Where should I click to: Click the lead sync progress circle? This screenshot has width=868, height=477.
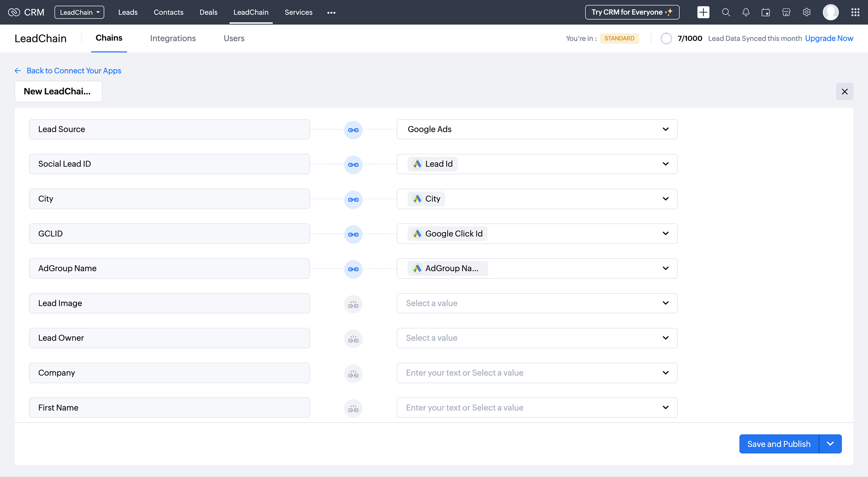(x=666, y=38)
